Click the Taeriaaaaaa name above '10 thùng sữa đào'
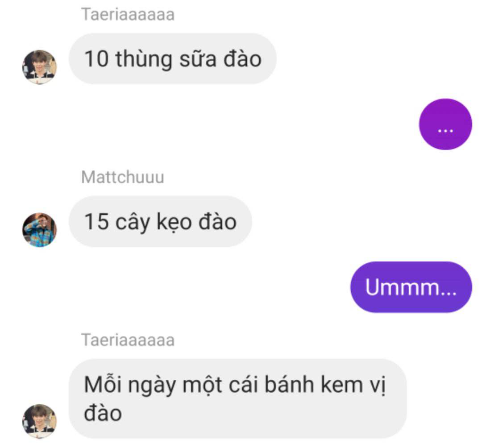The image size is (482, 448). 128,14
